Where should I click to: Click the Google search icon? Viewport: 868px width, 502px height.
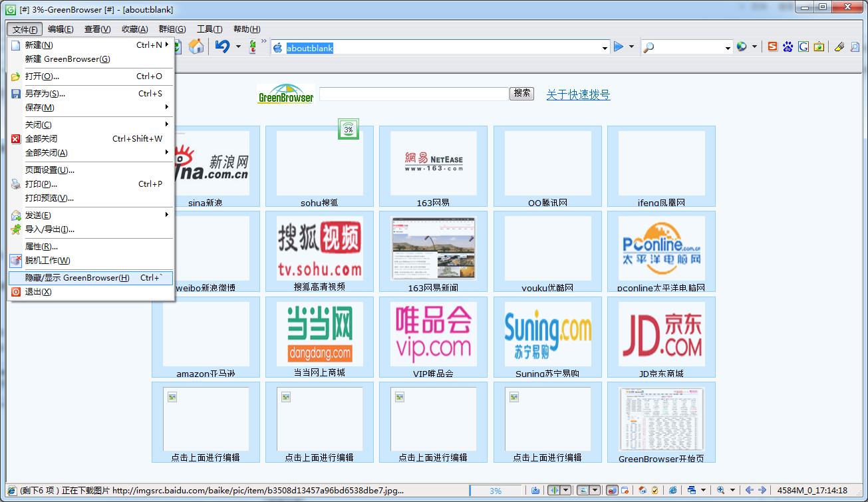pos(803,47)
